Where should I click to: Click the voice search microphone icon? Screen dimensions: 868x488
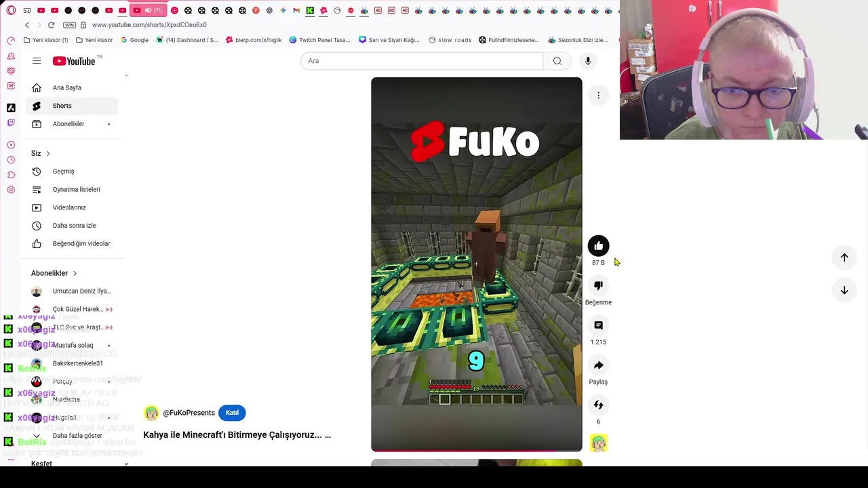click(x=588, y=61)
